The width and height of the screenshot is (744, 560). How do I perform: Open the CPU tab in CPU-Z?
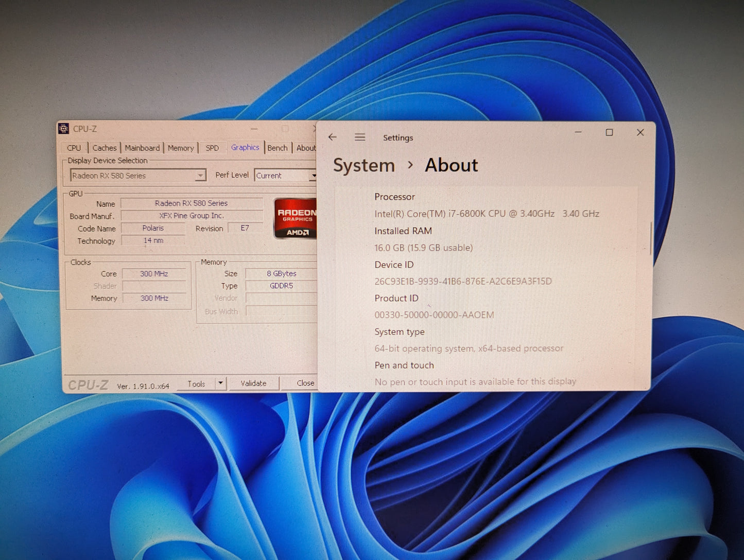[74, 148]
